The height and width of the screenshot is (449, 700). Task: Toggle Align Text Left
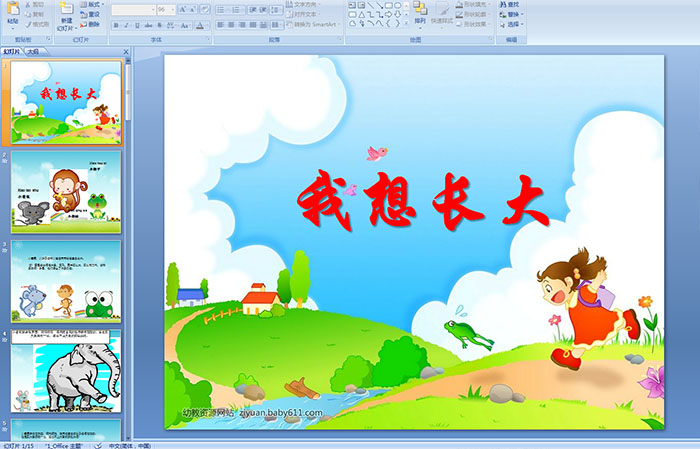point(220,25)
